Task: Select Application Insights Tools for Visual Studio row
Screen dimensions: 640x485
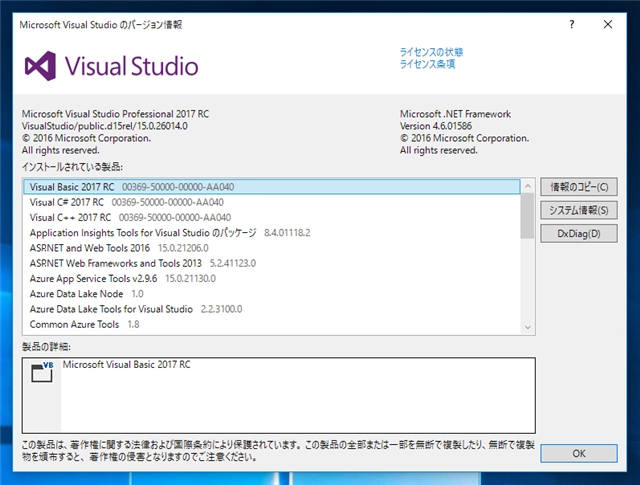Action: point(272,233)
